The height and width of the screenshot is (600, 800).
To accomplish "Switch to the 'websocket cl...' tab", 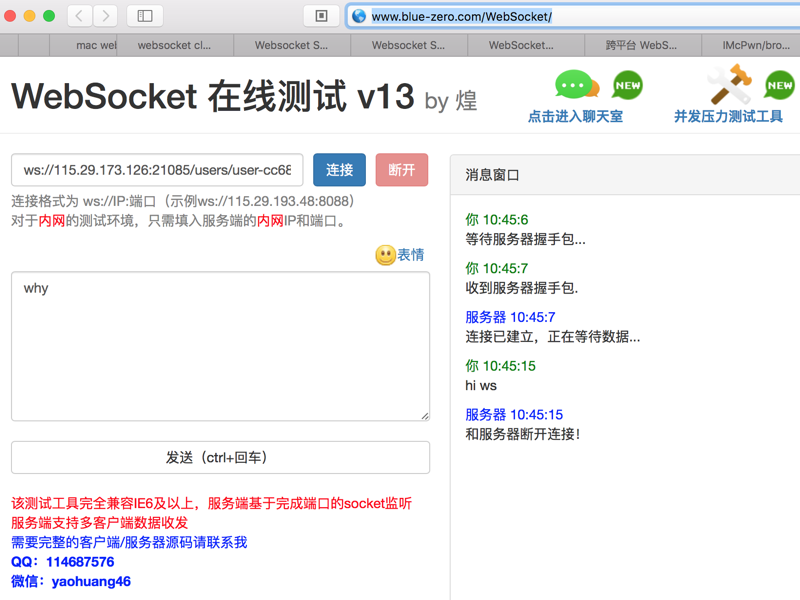I will (x=174, y=45).
